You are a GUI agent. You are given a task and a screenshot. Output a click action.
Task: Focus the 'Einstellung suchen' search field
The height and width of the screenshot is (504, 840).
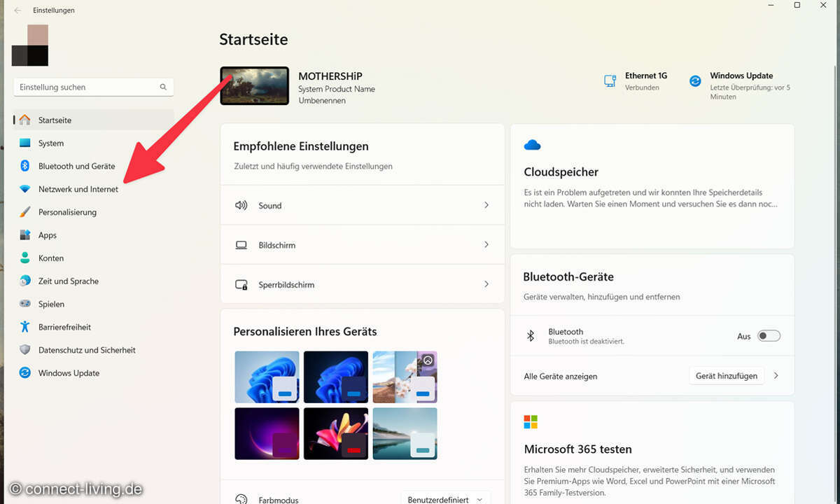(x=94, y=87)
